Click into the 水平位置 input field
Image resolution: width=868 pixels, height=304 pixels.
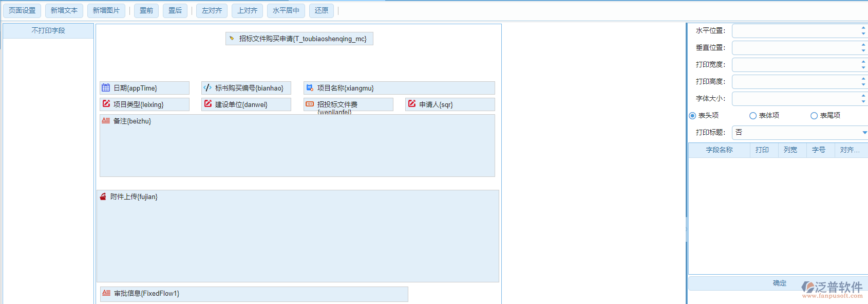(x=796, y=31)
